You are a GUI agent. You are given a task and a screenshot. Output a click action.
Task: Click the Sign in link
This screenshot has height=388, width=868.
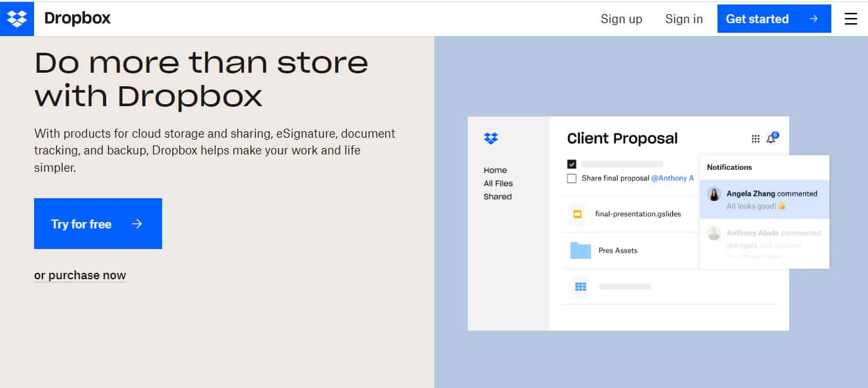pyautogui.click(x=684, y=19)
